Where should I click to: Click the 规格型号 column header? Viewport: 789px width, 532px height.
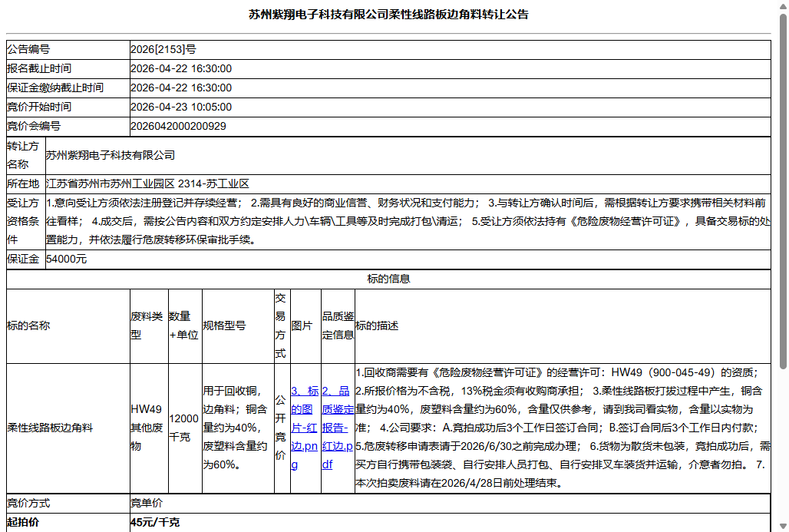tap(238, 325)
